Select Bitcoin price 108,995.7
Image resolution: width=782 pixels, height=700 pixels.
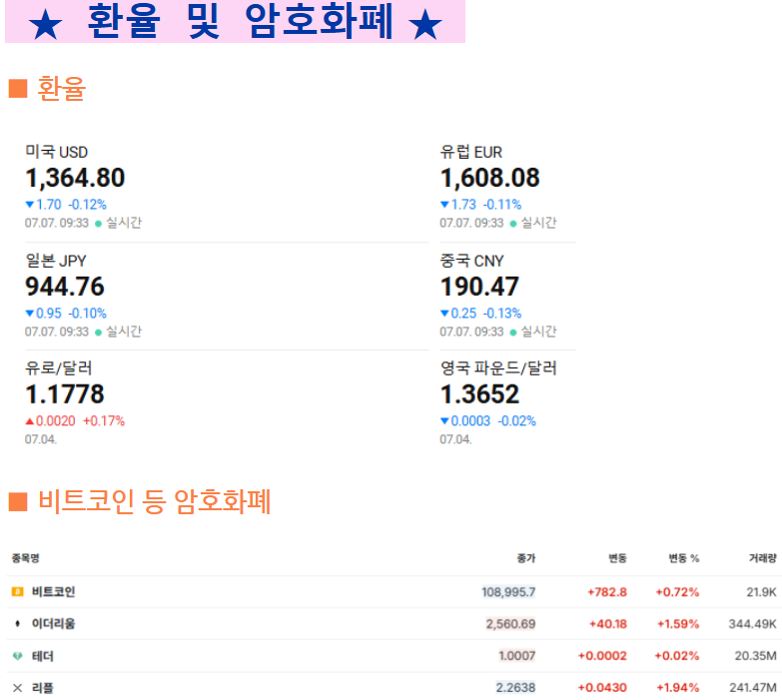coord(508,592)
